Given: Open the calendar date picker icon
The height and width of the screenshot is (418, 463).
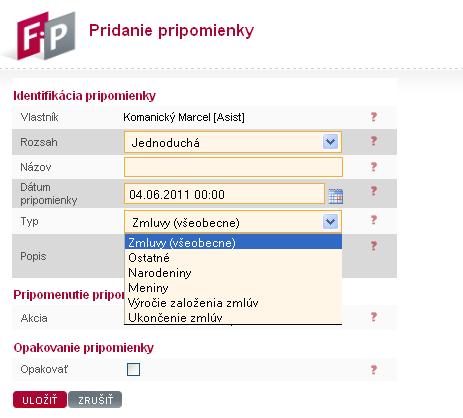Looking at the screenshot, I should pos(335,196).
